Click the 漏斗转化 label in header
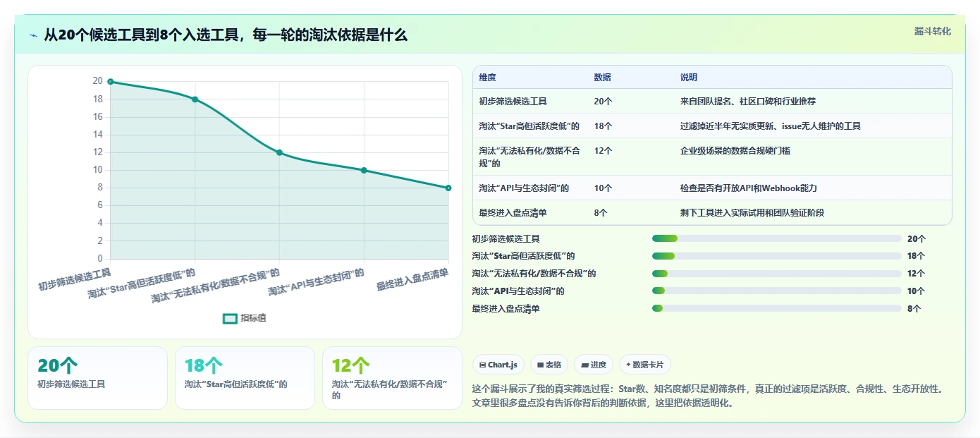Viewport: 980px width, 438px height. pos(932,32)
